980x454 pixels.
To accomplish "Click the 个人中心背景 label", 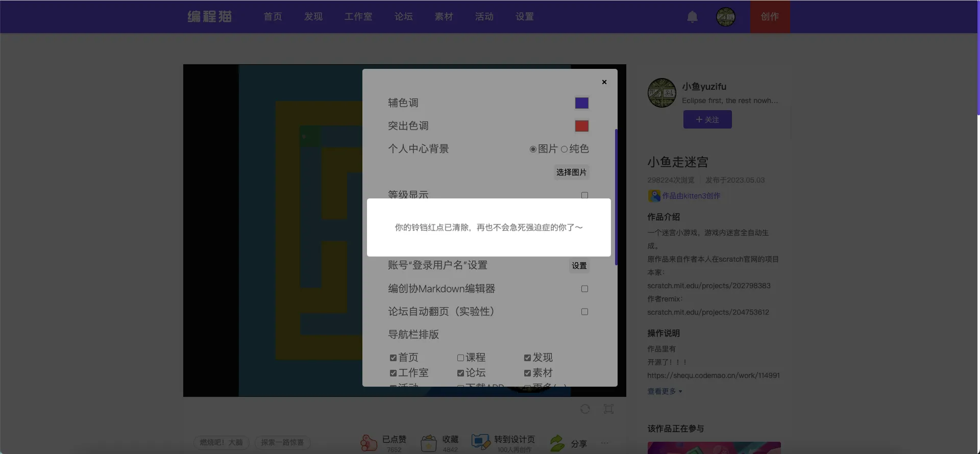I will (x=419, y=149).
